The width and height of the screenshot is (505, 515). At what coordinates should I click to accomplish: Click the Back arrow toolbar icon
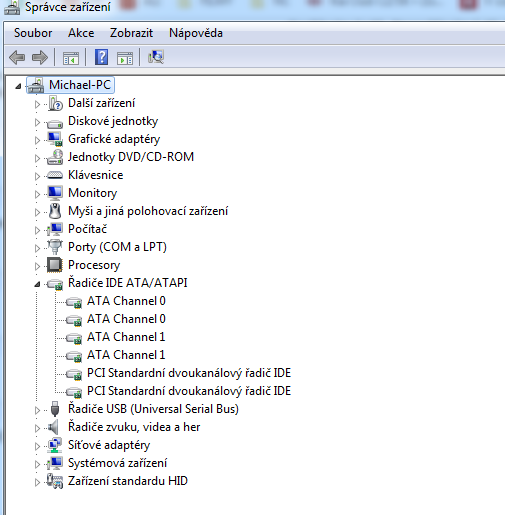(x=17, y=57)
